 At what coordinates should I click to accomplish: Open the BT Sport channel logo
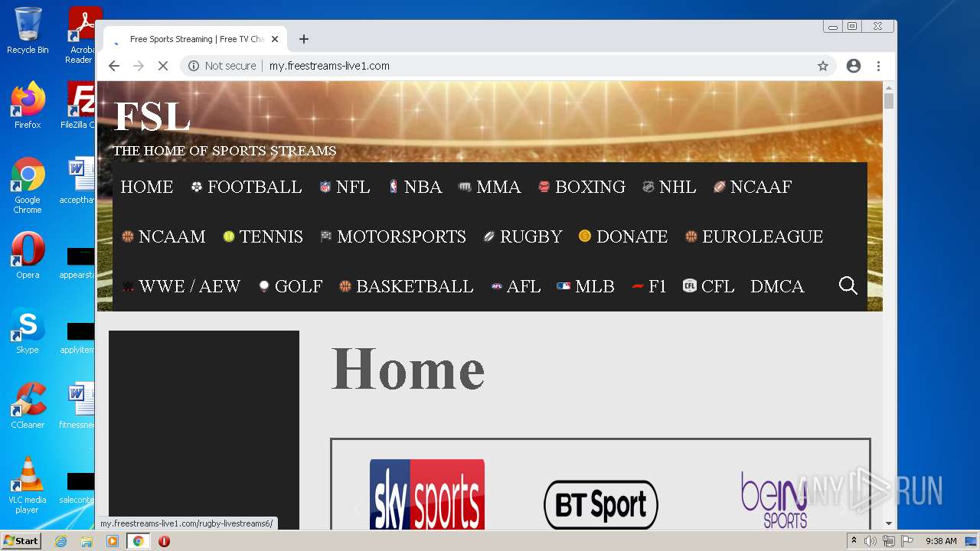(x=601, y=504)
